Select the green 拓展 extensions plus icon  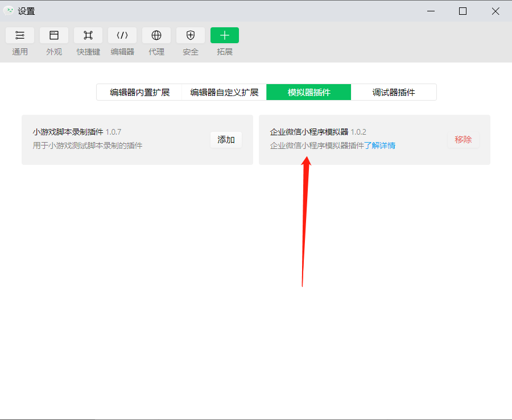coord(225,35)
